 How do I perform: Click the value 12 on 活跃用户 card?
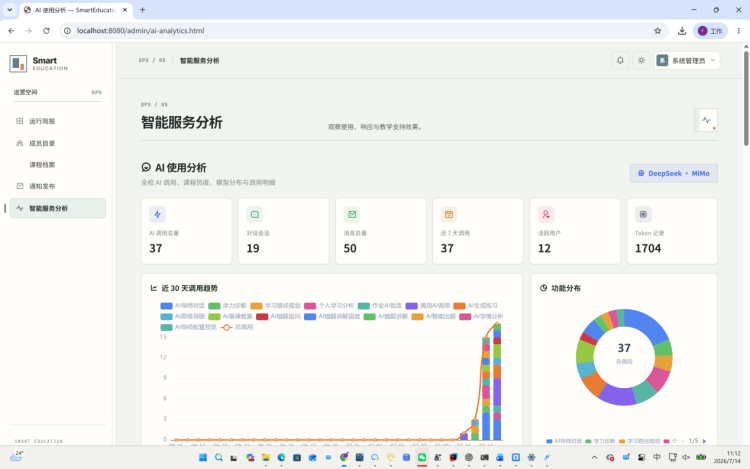pyautogui.click(x=544, y=248)
